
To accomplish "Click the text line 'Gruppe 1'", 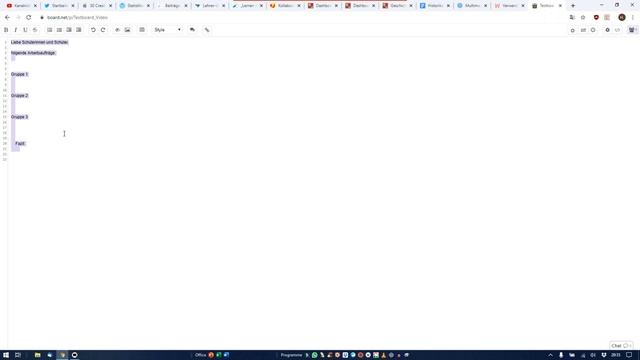I will pyautogui.click(x=19, y=74).
